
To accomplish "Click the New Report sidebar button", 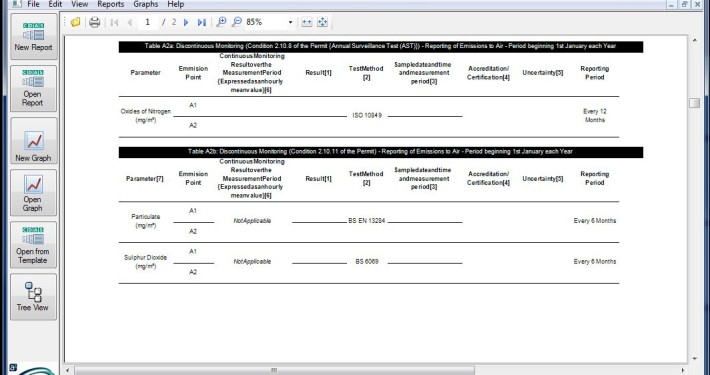I will 34,36.
